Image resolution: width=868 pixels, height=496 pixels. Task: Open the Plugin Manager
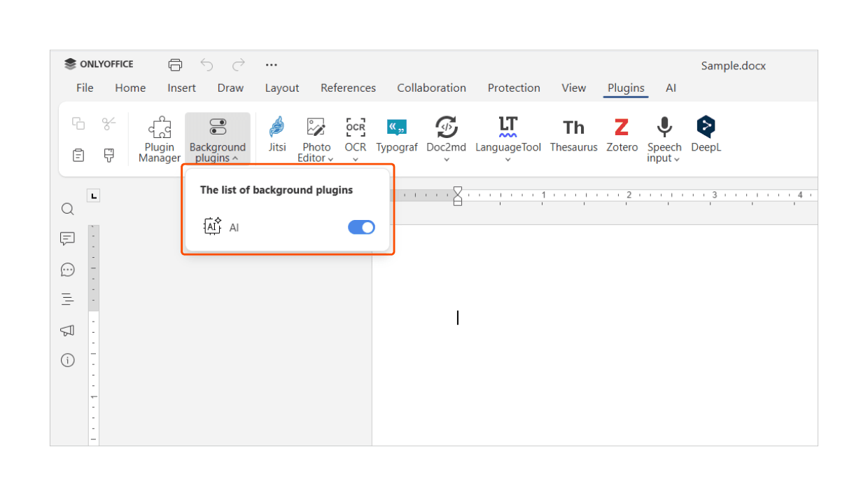coord(160,139)
